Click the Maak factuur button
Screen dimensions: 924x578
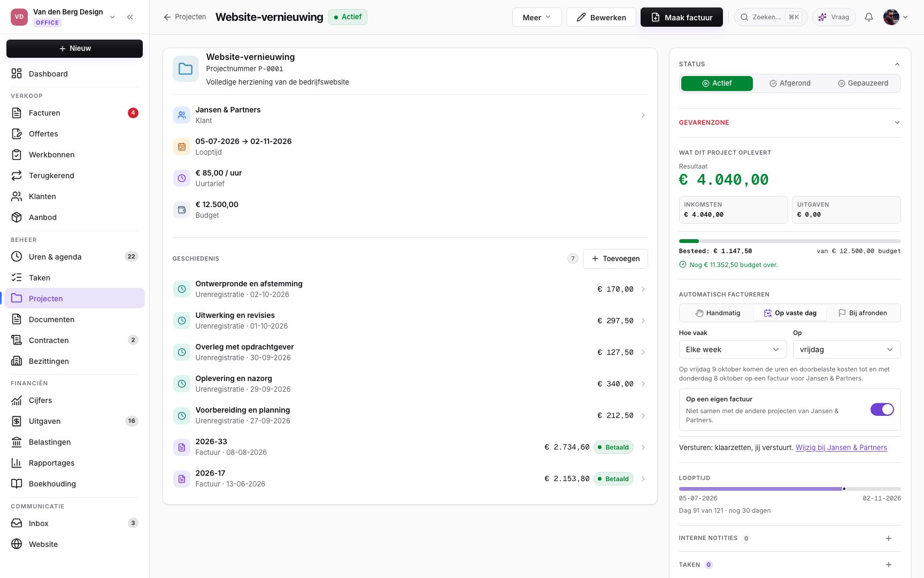pyautogui.click(x=682, y=17)
